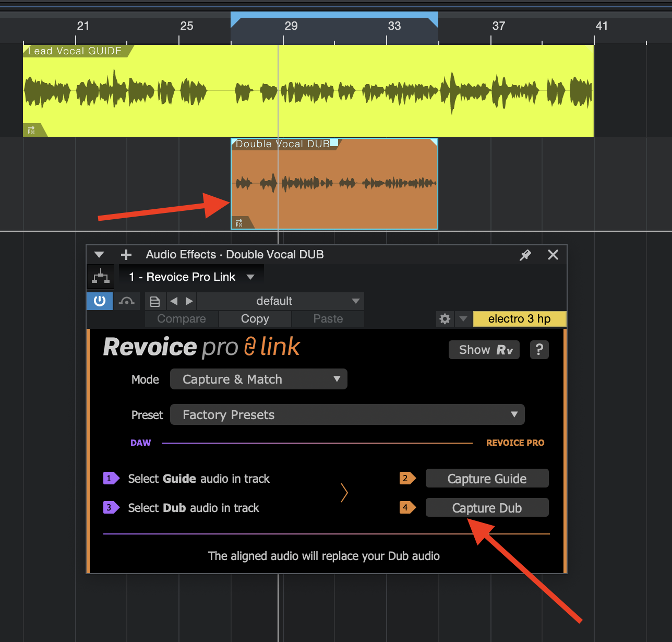Go to the previous preset

point(174,301)
